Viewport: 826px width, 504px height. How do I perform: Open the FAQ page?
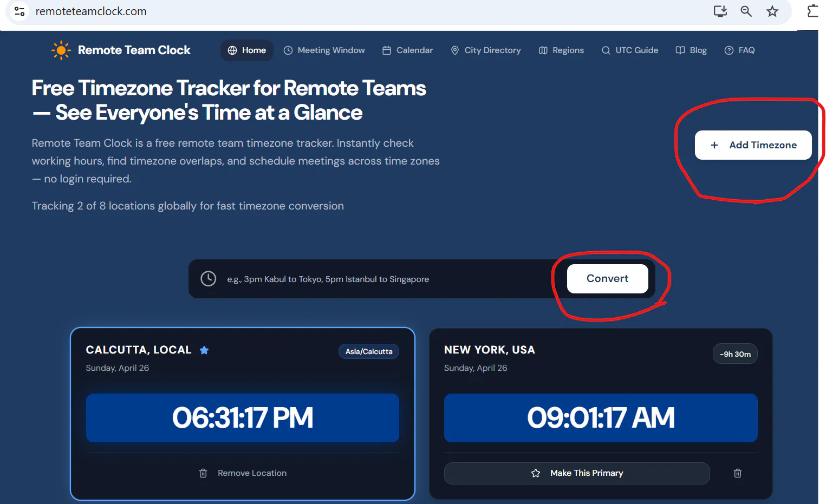click(739, 50)
